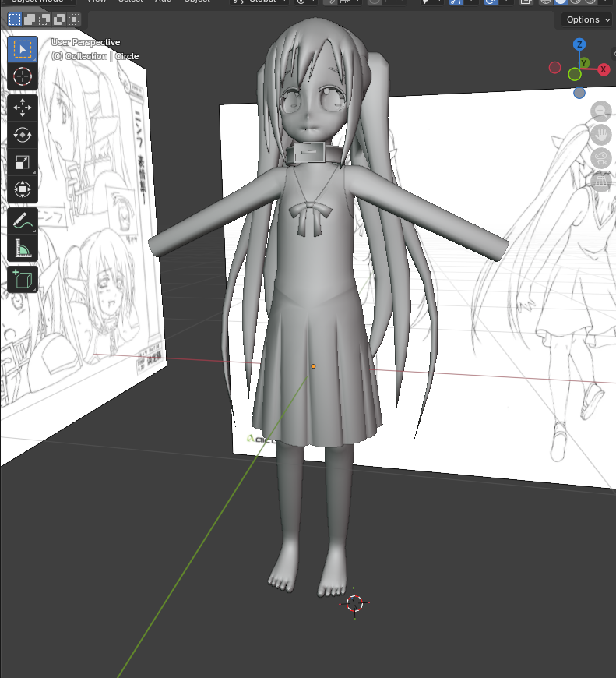Click the negative Y green gizmo circle

pos(575,74)
